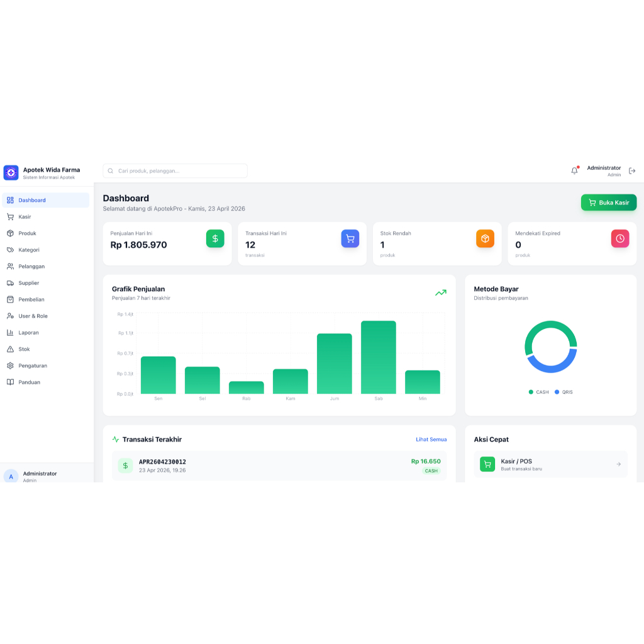Open Pembelian from the sidebar
The height and width of the screenshot is (644, 644).
pos(45,299)
